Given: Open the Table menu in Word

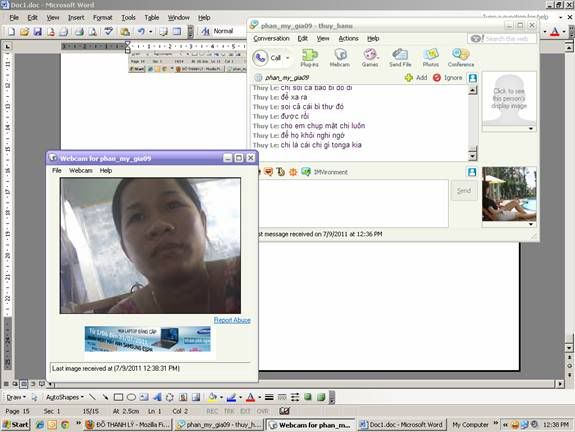Looking at the screenshot, I should (151, 18).
